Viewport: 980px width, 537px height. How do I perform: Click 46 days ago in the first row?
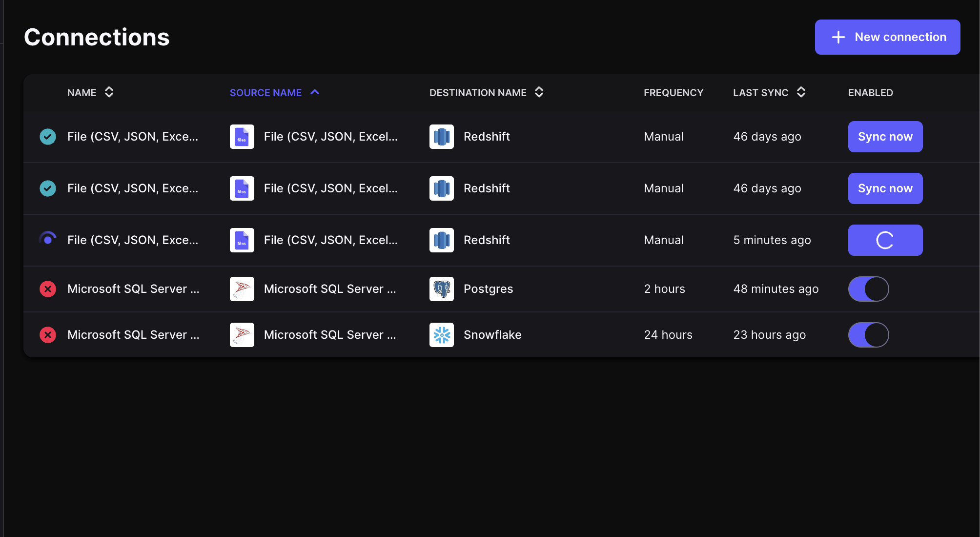click(x=767, y=137)
